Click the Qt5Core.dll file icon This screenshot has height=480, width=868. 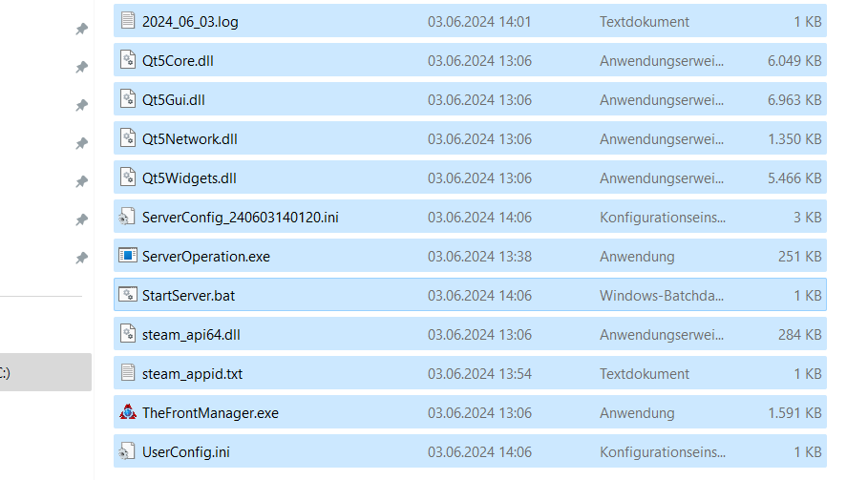[x=128, y=60]
